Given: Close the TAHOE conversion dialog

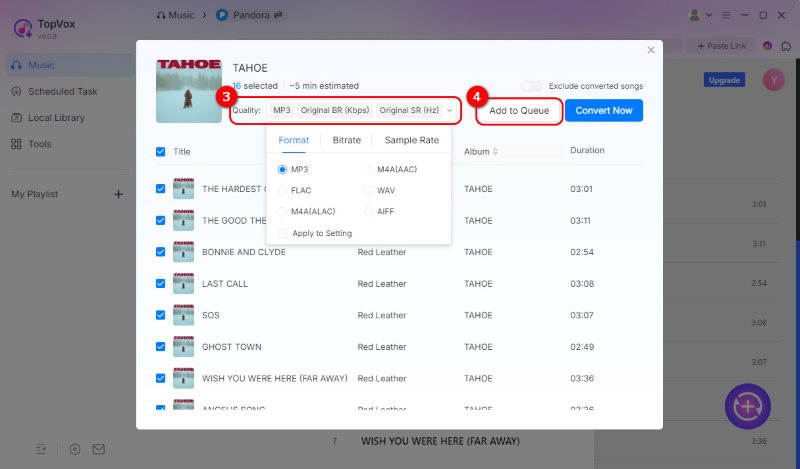Looking at the screenshot, I should pos(651,50).
